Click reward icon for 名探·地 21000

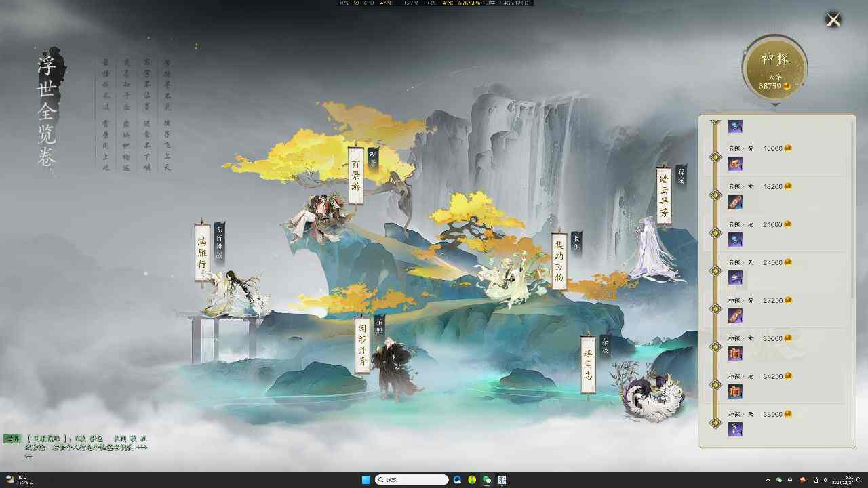point(735,239)
